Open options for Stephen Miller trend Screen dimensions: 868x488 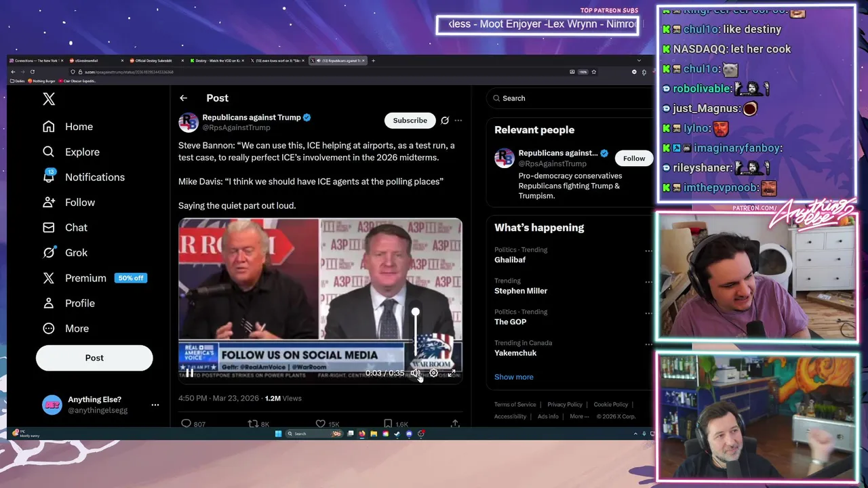[648, 282]
